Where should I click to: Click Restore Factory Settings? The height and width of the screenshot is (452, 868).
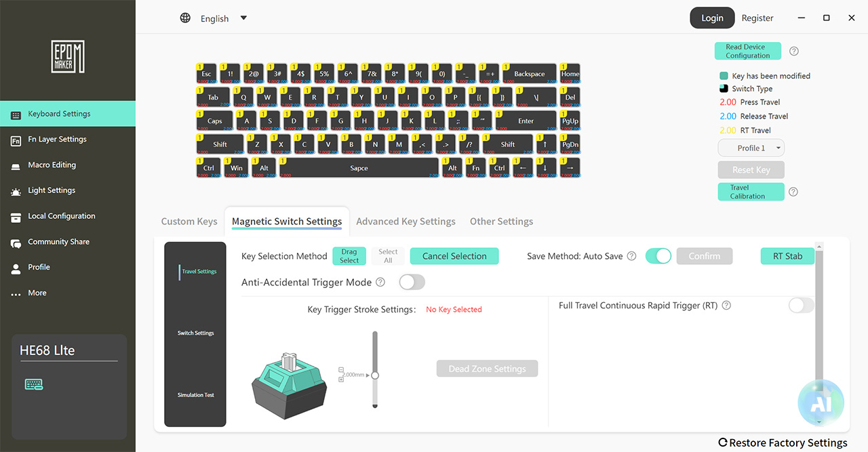[783, 443]
